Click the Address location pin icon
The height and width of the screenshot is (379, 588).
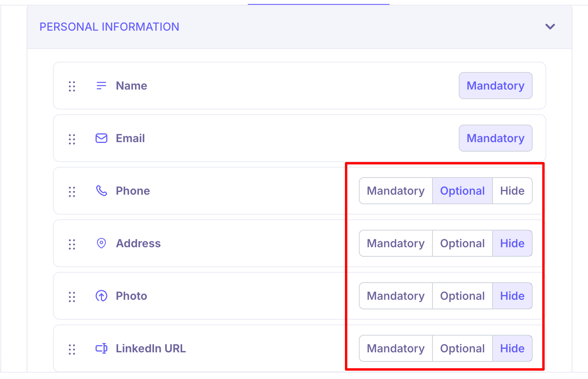pyautogui.click(x=101, y=243)
